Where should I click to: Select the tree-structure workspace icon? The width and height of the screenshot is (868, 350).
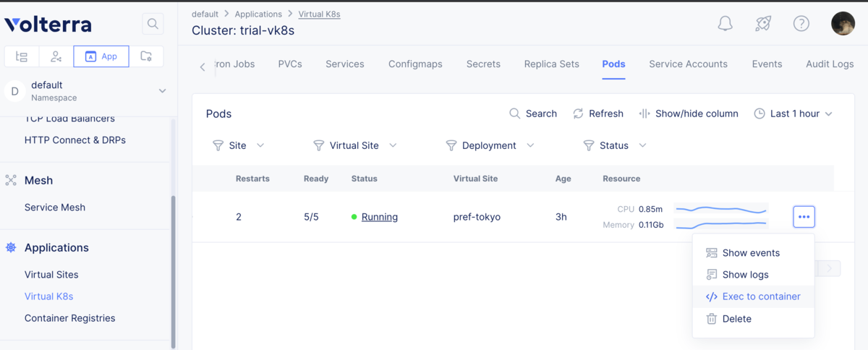[x=22, y=56]
